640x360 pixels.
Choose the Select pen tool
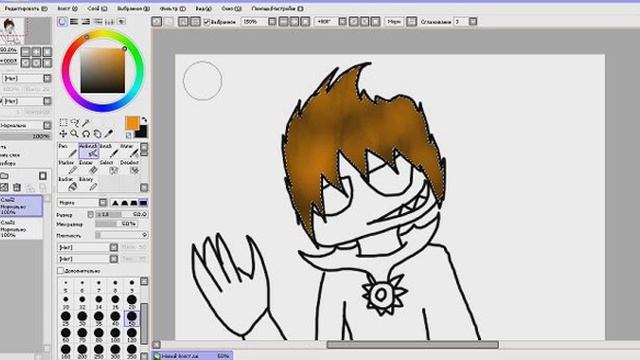coord(109,167)
